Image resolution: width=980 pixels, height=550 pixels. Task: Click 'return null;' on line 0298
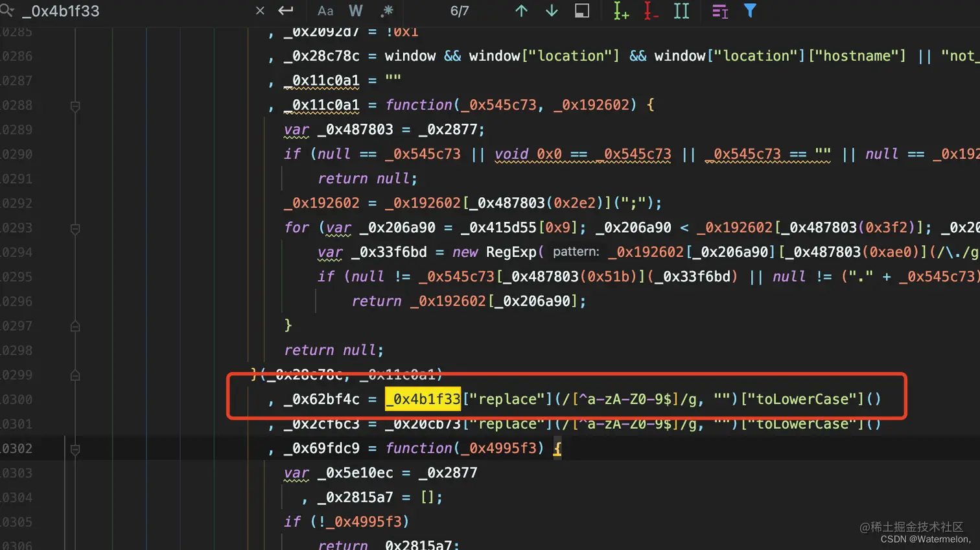334,350
